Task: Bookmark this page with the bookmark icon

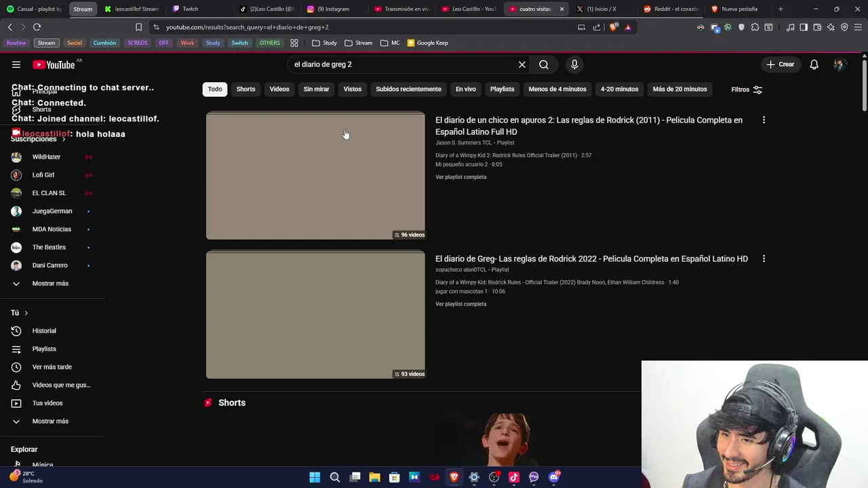Action: click(x=138, y=27)
